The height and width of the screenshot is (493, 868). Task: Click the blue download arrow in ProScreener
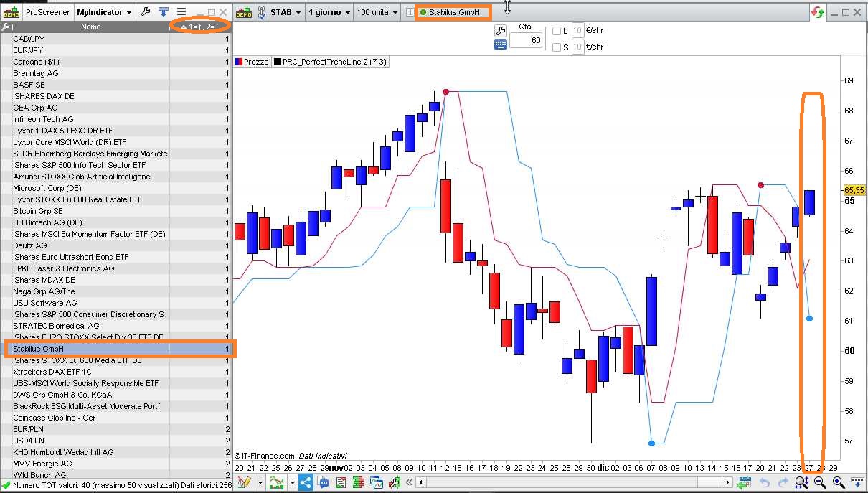[x=164, y=12]
